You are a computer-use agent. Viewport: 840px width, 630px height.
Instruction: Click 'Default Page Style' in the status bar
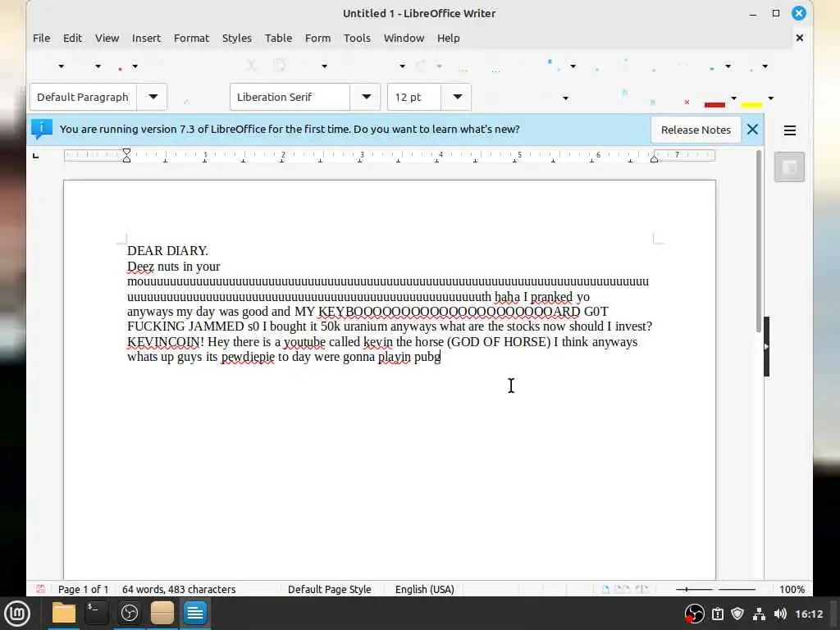point(330,589)
